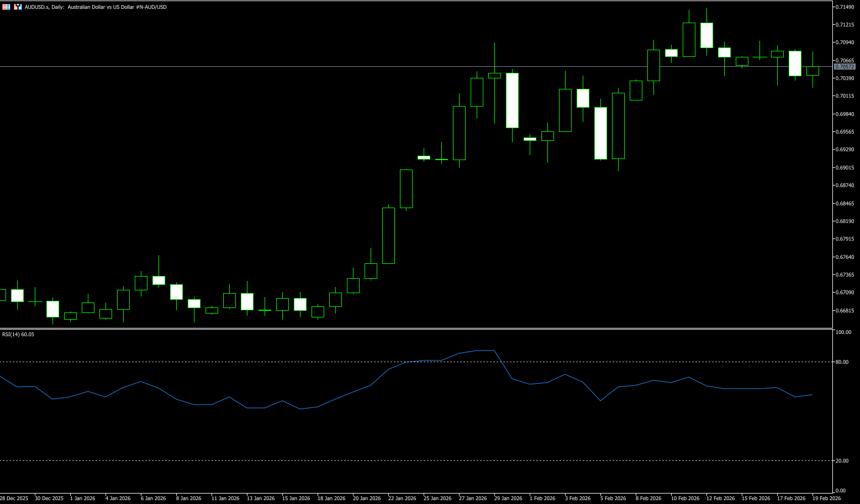Click the 0.66815 price on the axis

846,311
